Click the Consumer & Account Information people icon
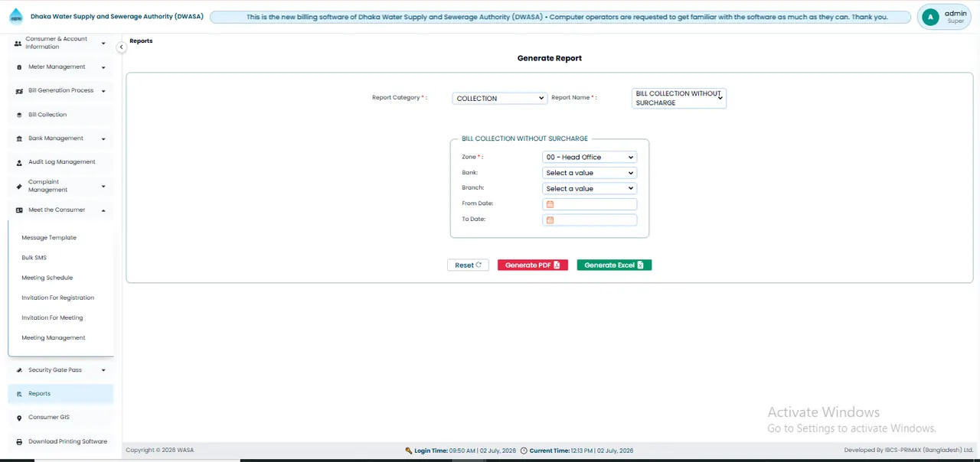 point(18,43)
